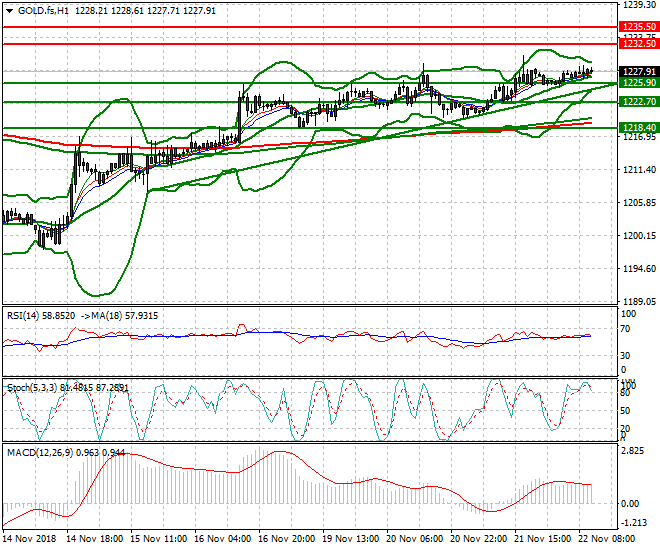
Task: Click the RSI(14) 58.8520 indicator label
Action: tap(41, 316)
